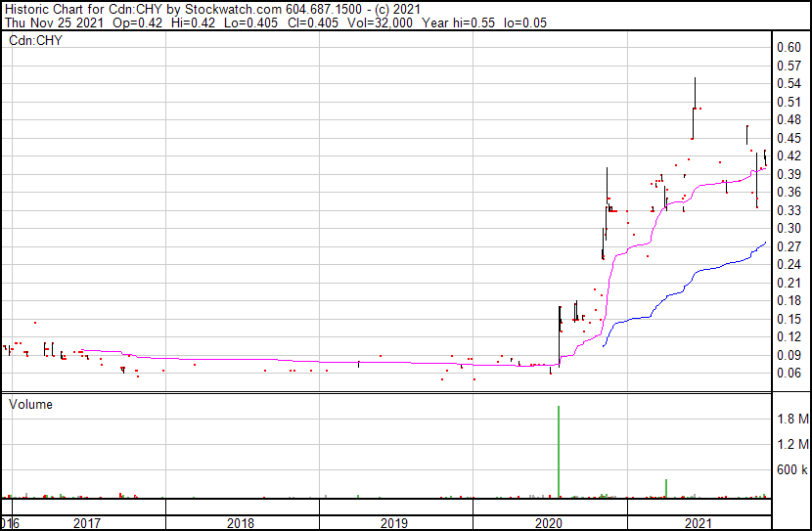Click the 2018 year label on time axis

tap(241, 523)
